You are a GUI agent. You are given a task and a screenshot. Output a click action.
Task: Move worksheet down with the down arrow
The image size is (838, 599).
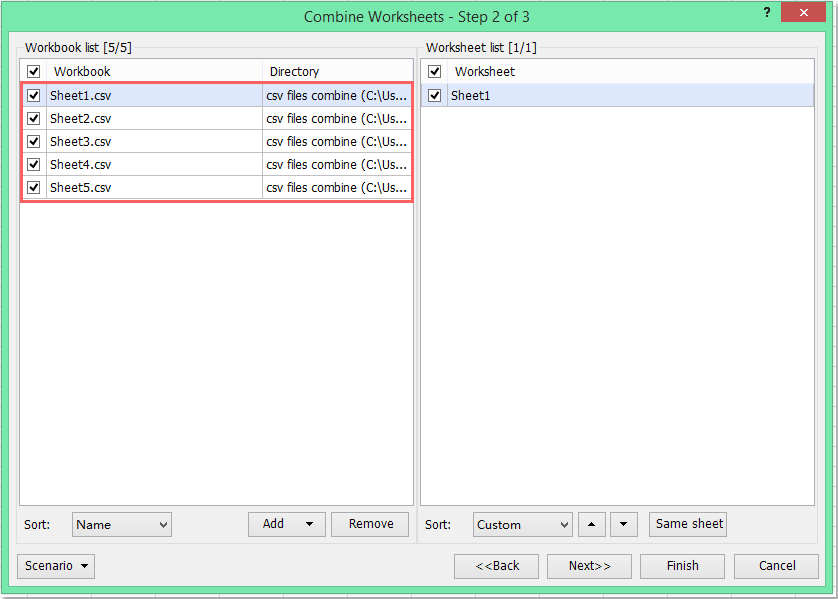click(624, 524)
